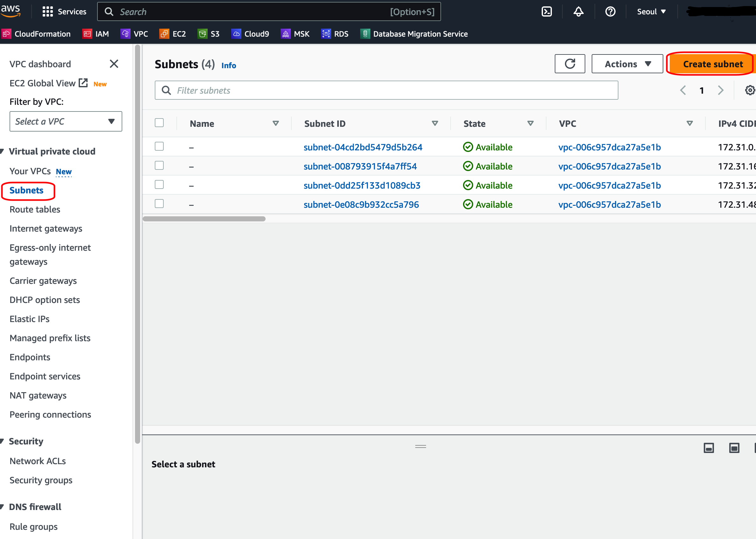Open the help question mark icon
The height and width of the screenshot is (539, 756).
pyautogui.click(x=610, y=11)
